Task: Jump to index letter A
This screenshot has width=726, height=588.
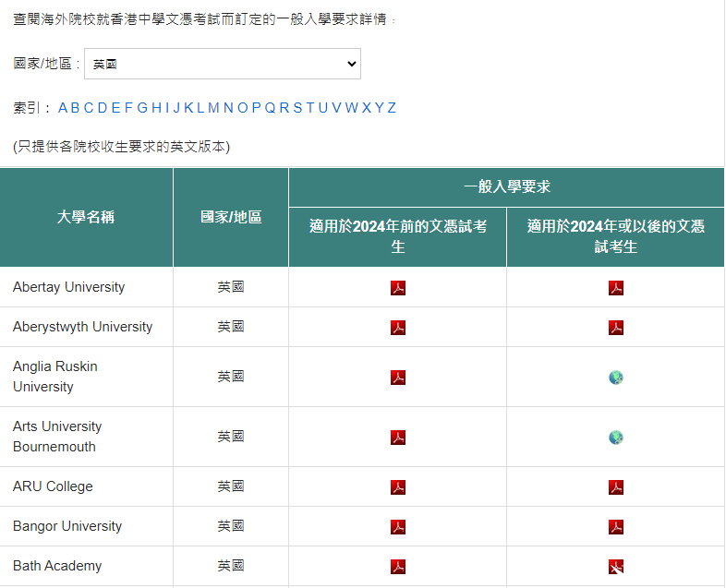Action: (x=63, y=108)
